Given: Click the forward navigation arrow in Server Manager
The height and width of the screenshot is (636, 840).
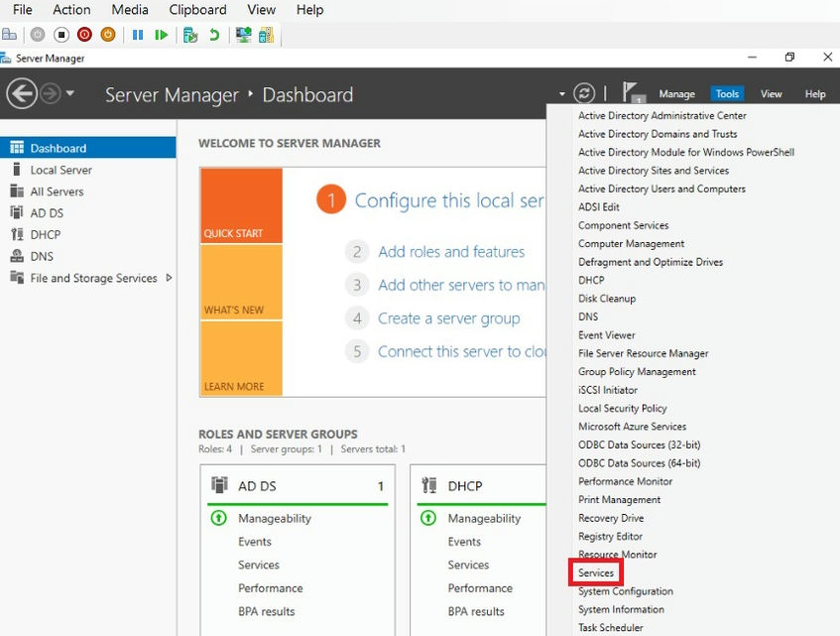Looking at the screenshot, I should coord(51,94).
